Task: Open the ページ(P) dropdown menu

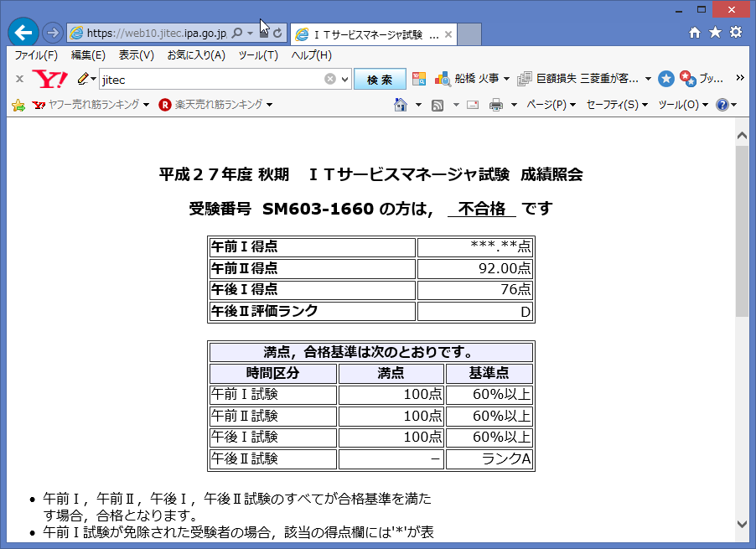Action: point(546,104)
